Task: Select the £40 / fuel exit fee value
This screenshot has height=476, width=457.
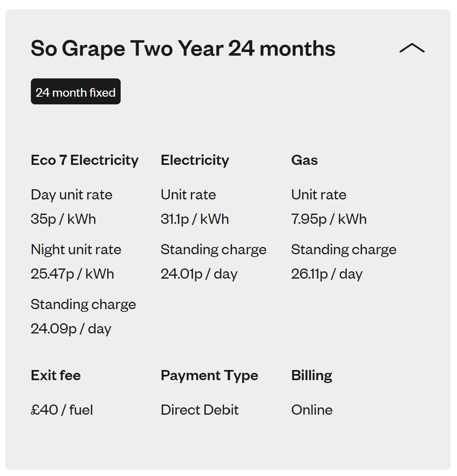Action: 62,410
